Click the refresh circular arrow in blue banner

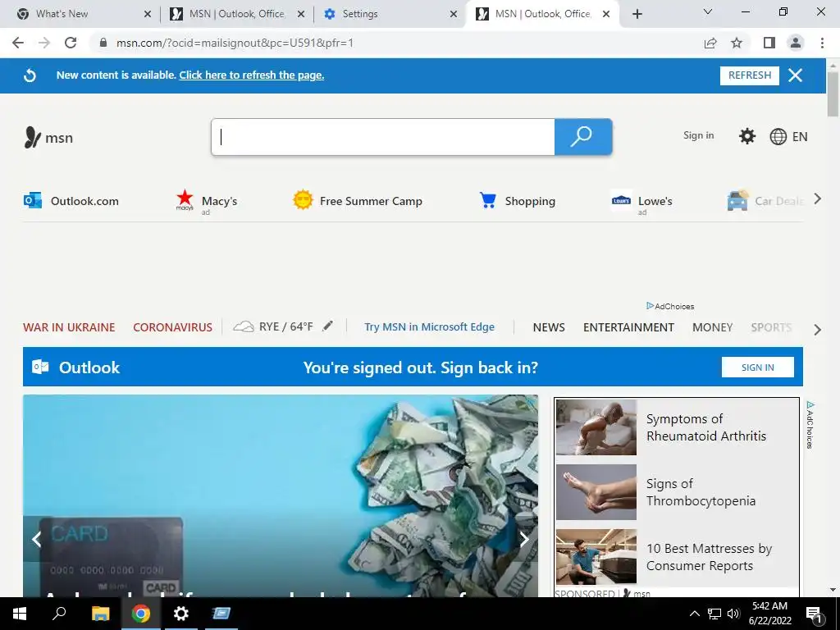click(30, 75)
